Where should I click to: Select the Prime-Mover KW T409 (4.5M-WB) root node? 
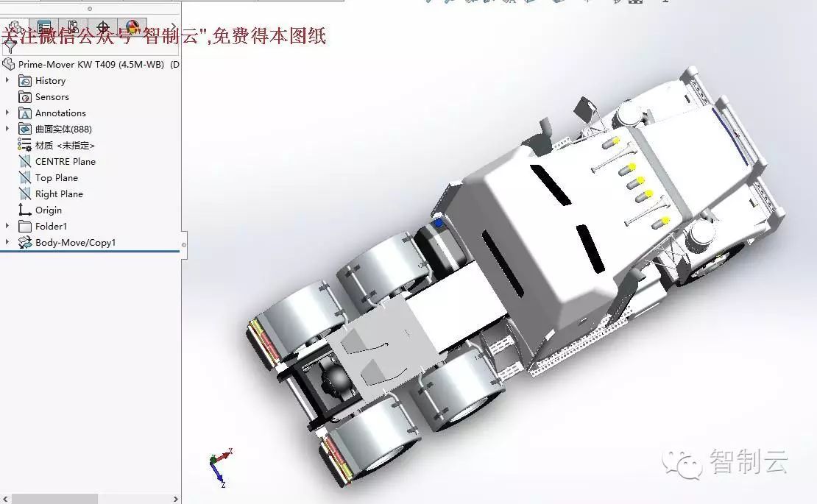(x=91, y=65)
